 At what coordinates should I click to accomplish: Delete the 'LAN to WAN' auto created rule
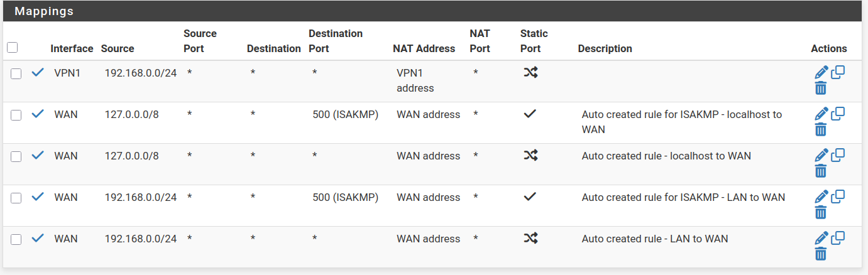(820, 254)
